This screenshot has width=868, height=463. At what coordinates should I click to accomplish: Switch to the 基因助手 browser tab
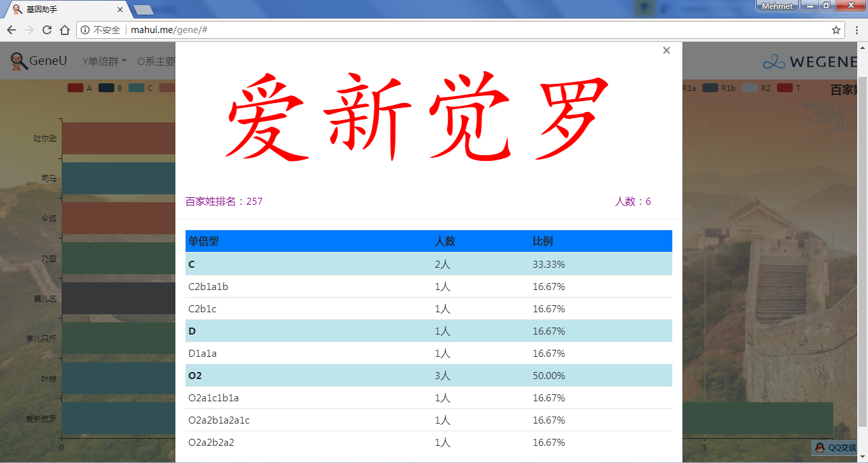point(64,10)
